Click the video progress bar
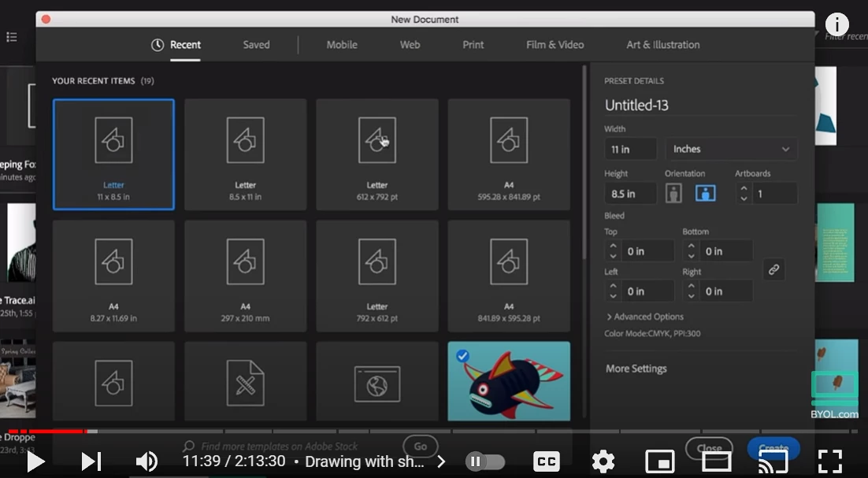Screen dimensions: 868x478 click(x=434, y=431)
